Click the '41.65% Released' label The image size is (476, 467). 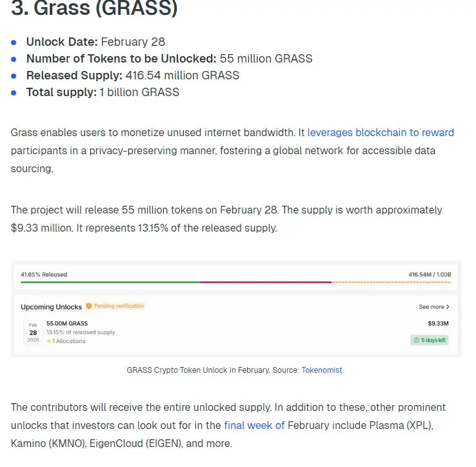44,275
